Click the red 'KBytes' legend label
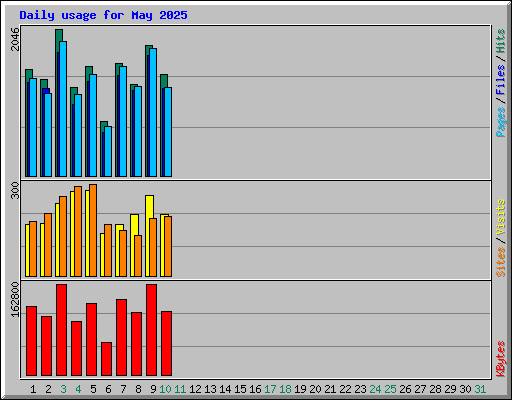Viewport: 512px width, 400px height. [500, 359]
